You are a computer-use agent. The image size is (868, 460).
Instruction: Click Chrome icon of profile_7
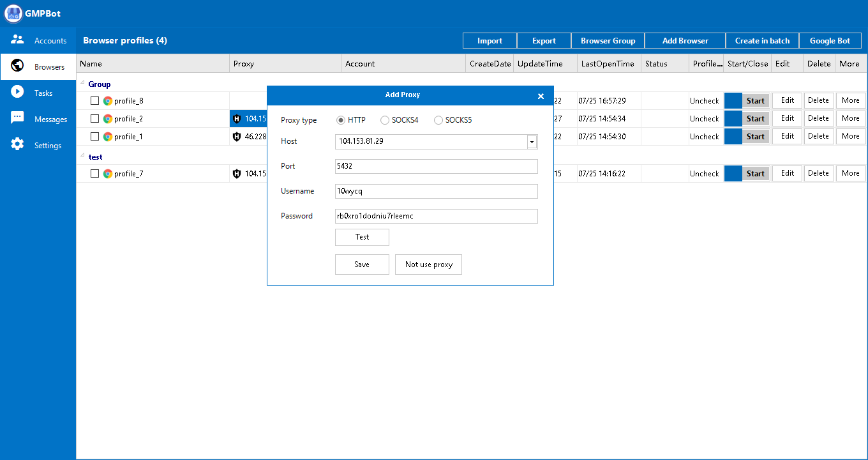[108, 174]
